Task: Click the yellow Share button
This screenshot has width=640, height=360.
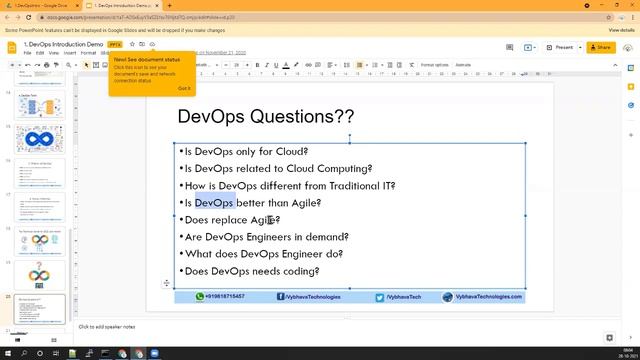Action: [x=601, y=47]
